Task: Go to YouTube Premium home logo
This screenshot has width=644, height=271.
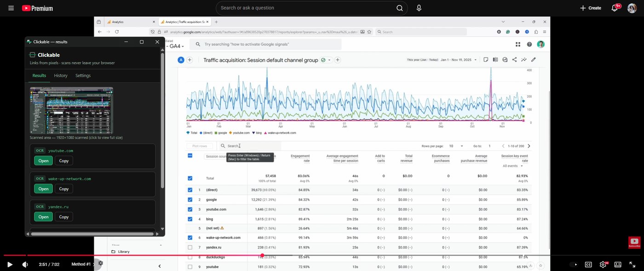Action: coord(37,8)
